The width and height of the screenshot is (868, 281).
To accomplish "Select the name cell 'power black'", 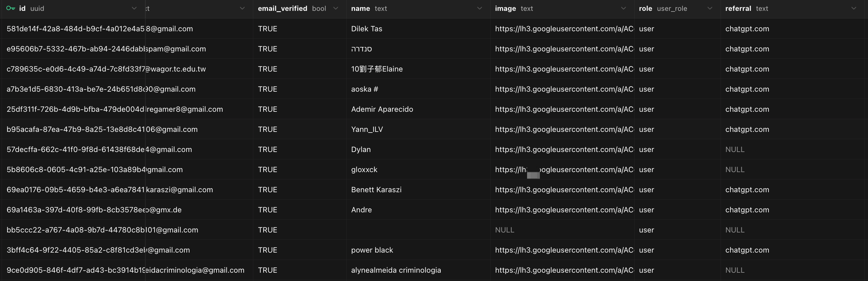I will click(x=372, y=250).
